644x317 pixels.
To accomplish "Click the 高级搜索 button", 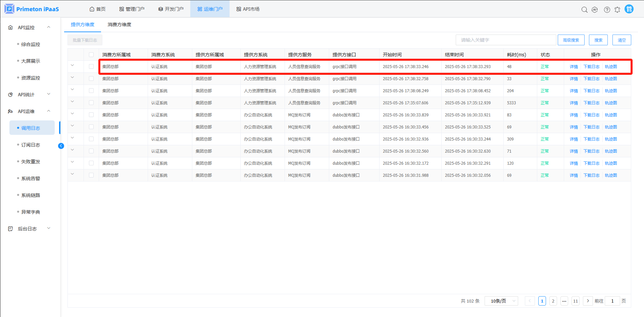I will 571,40.
